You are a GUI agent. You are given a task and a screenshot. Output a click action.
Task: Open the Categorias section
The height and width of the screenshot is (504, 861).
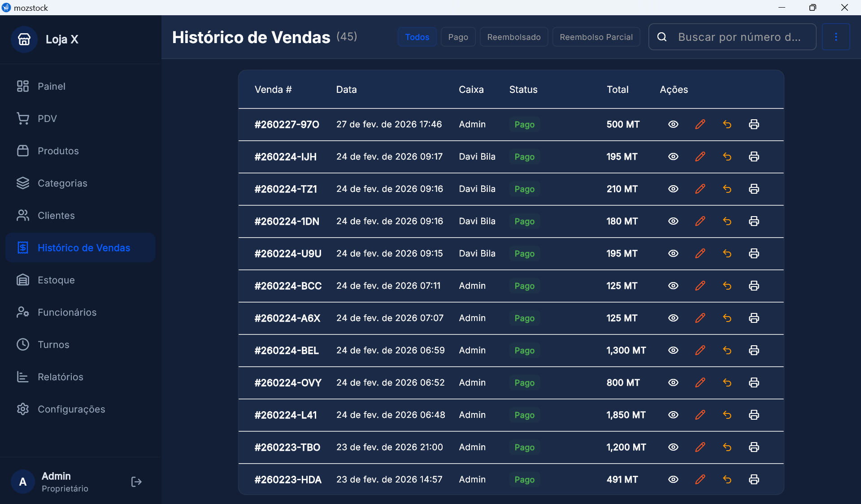coord(62,183)
